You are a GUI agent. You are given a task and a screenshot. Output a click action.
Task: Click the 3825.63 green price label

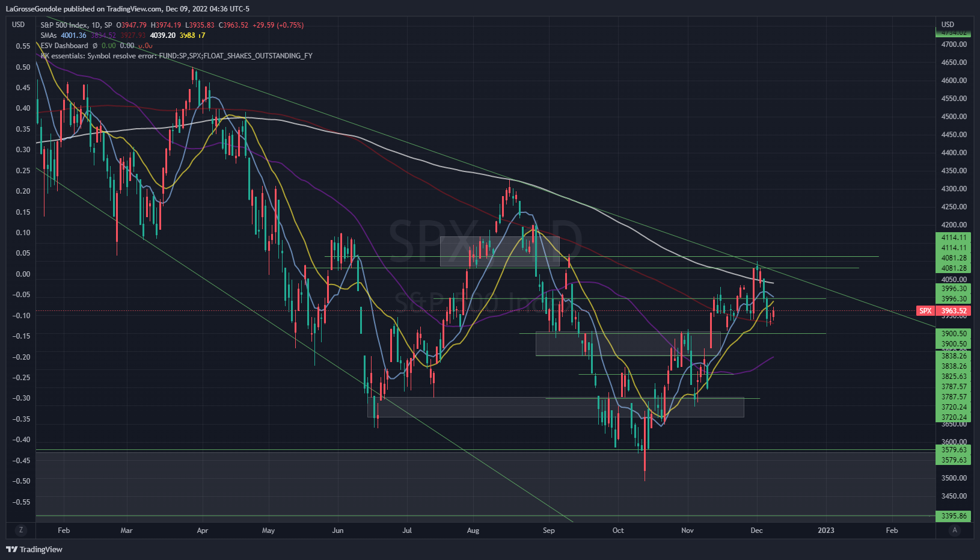coord(954,377)
